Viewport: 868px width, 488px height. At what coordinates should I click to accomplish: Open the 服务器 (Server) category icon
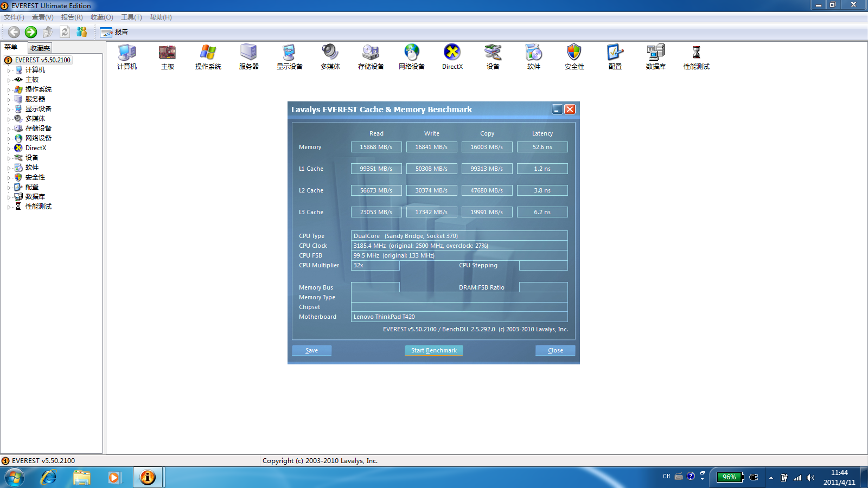point(249,57)
